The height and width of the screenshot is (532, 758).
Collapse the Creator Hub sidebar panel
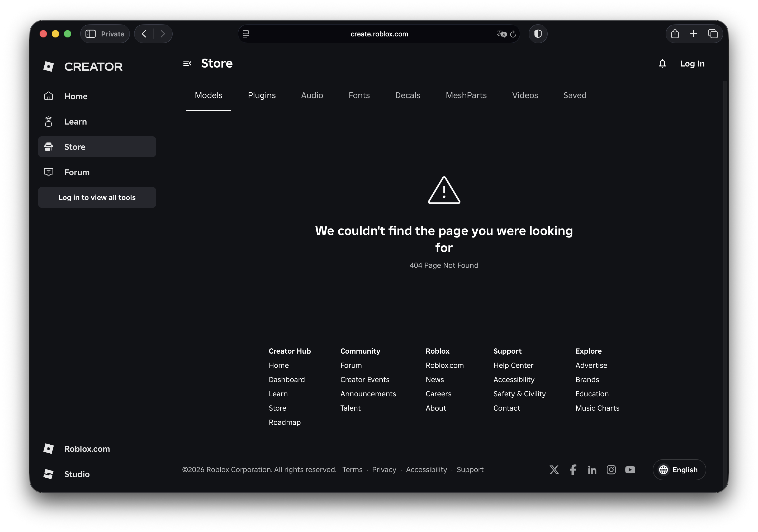click(187, 63)
